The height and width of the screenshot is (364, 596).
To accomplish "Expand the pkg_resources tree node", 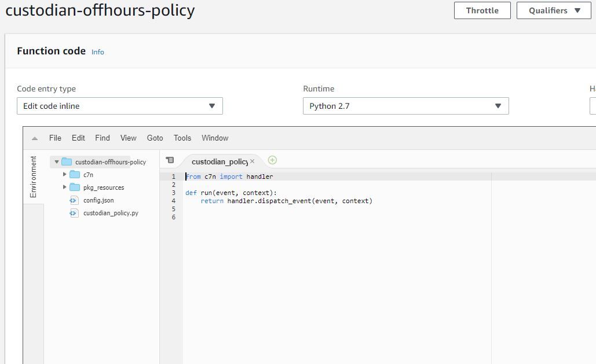I will pyautogui.click(x=65, y=187).
